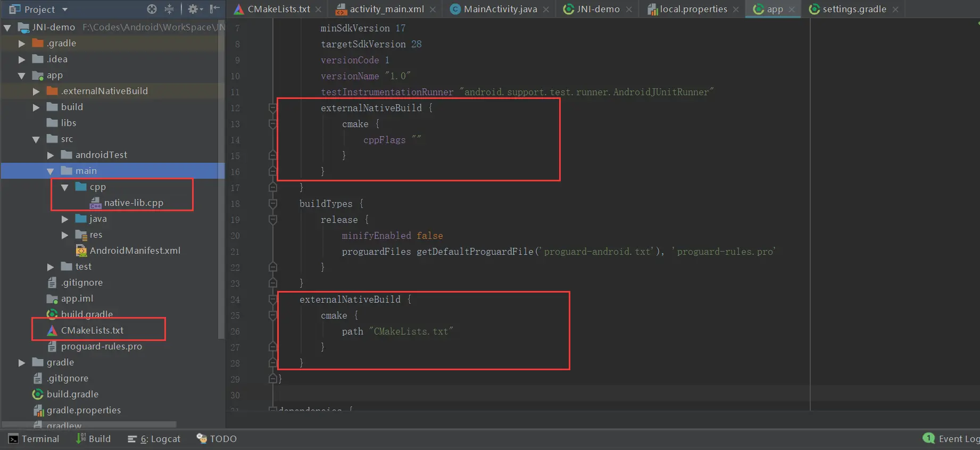
Task: Select app's .gitignore file
Action: pos(82,282)
